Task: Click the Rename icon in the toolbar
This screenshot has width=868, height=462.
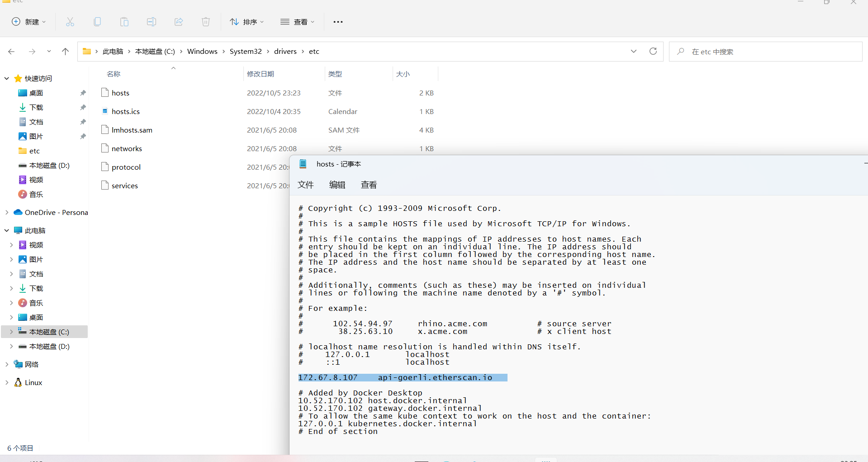Action: (x=151, y=21)
